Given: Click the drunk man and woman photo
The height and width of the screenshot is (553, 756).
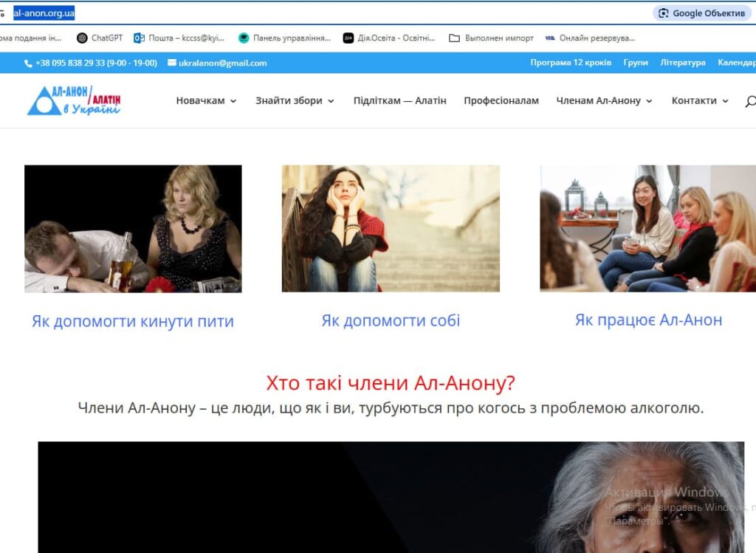Looking at the screenshot, I should pos(133,229).
